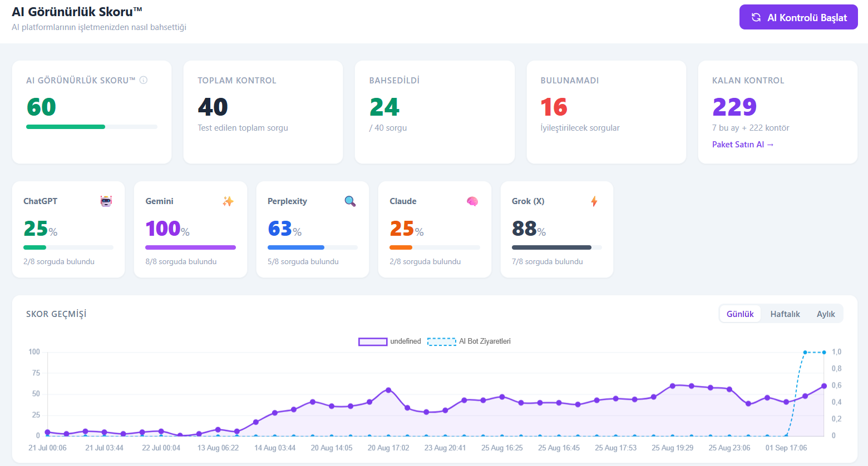Click the AI visibility score progress bar
The width and height of the screenshot is (868, 466).
click(92, 127)
